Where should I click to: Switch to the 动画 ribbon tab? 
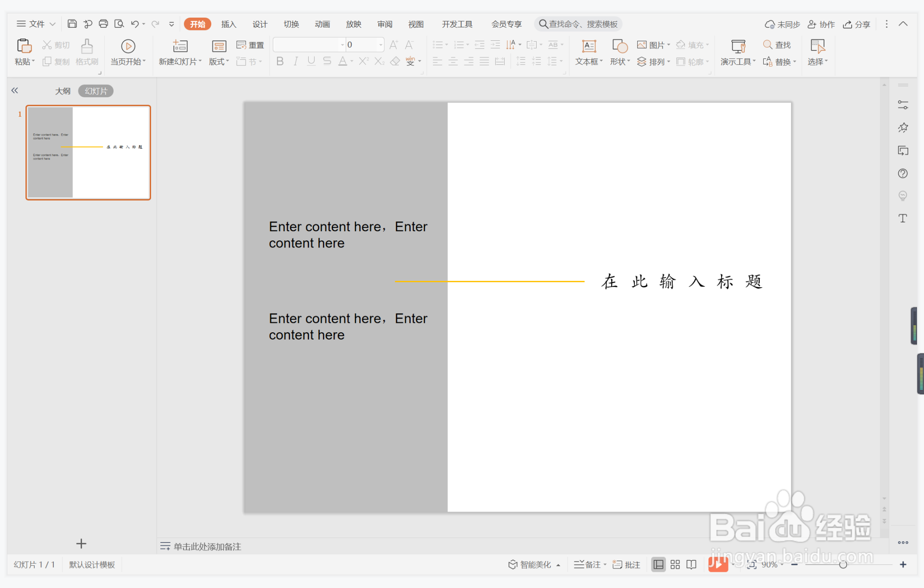pos(322,24)
